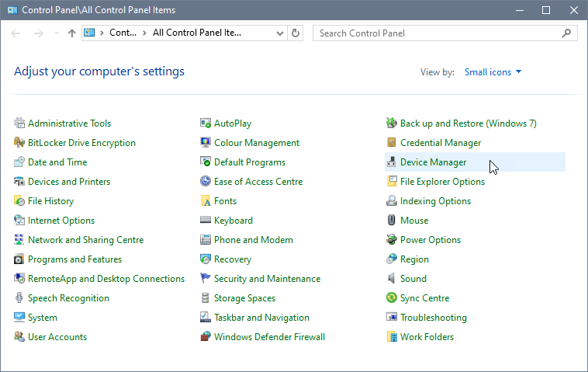Click the Sync Centre green icon
Viewport: 588px width, 372px height.
click(x=392, y=298)
